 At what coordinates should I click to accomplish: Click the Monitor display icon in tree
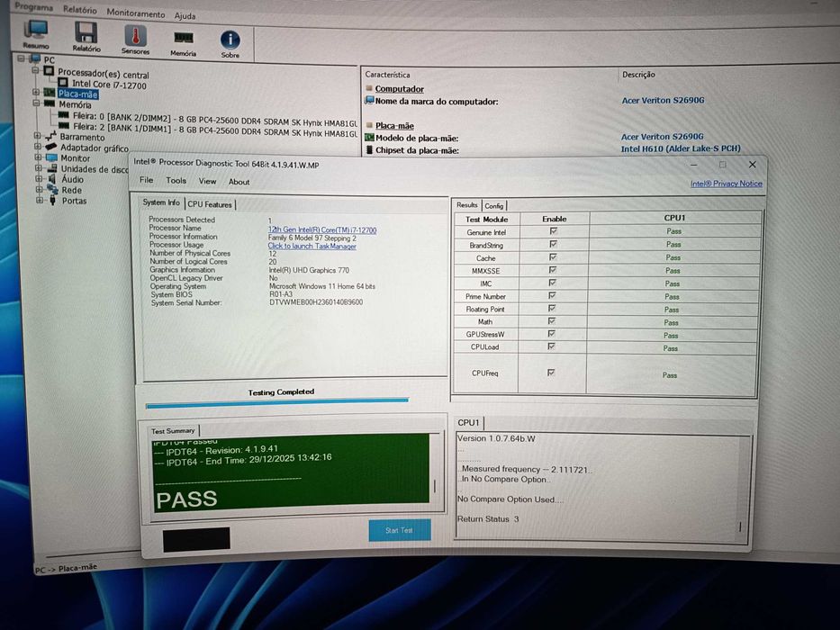[51, 157]
